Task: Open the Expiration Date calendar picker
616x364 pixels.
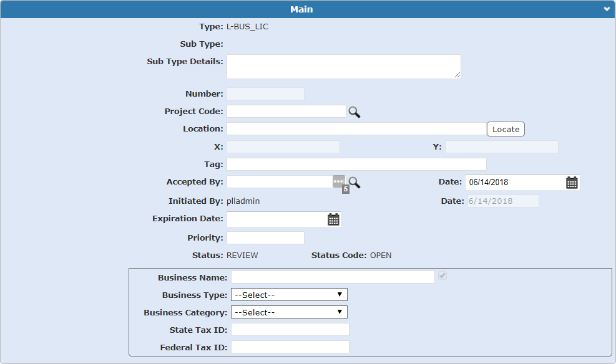Action: pos(333,219)
